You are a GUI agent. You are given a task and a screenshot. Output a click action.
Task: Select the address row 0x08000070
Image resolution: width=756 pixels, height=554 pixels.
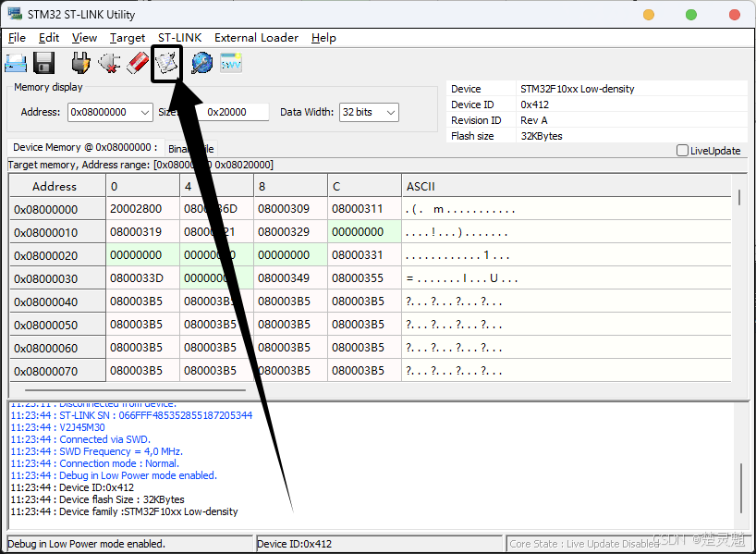pos(57,371)
